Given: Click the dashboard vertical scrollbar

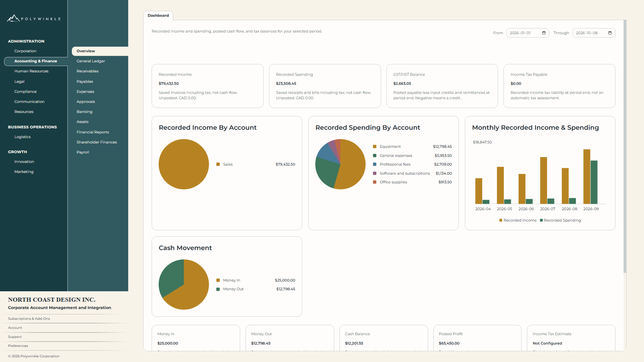Looking at the screenshot, I should [625, 146].
